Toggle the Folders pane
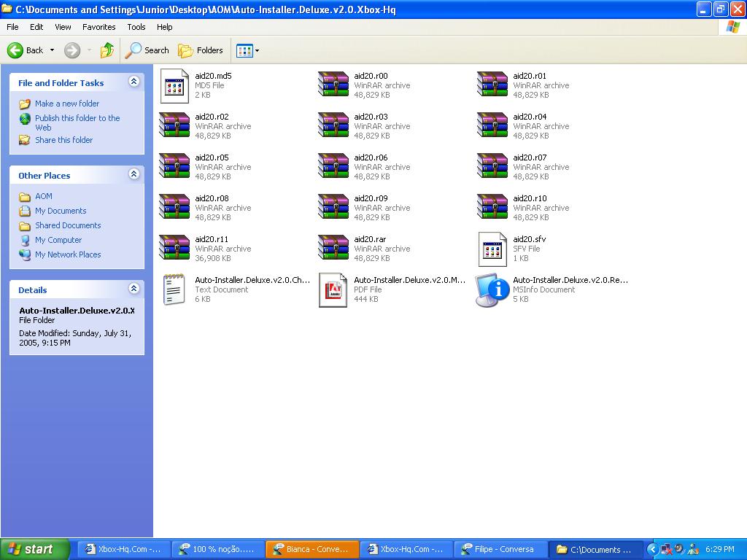The image size is (747, 560). point(200,50)
